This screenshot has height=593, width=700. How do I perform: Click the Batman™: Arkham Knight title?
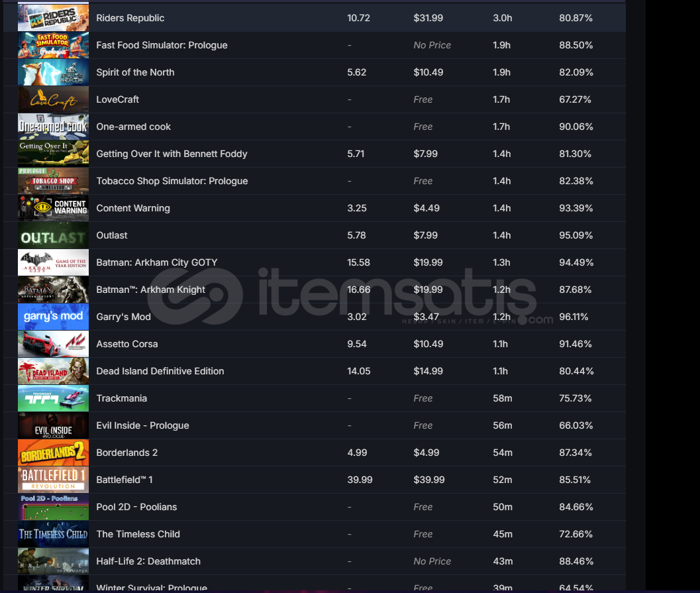[x=151, y=290]
